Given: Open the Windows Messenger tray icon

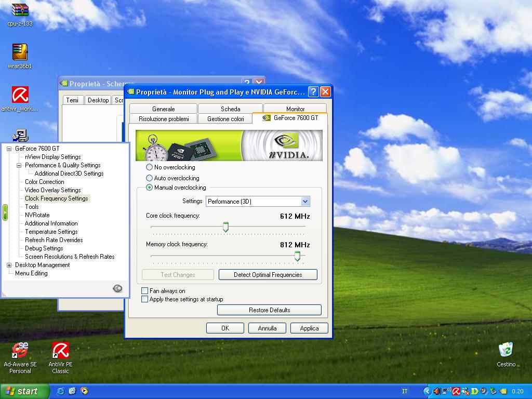Looking at the screenshot, I should (465, 392).
